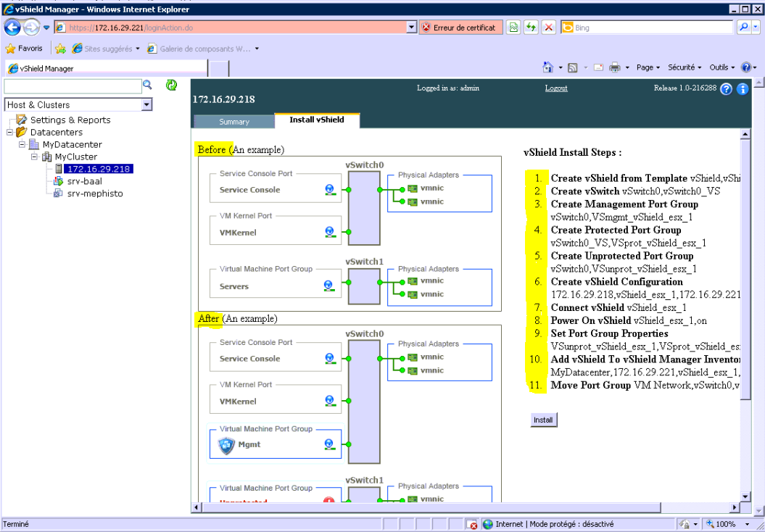This screenshot has width=765, height=532.
Task: Click the Favoris star icon
Action: point(11,49)
